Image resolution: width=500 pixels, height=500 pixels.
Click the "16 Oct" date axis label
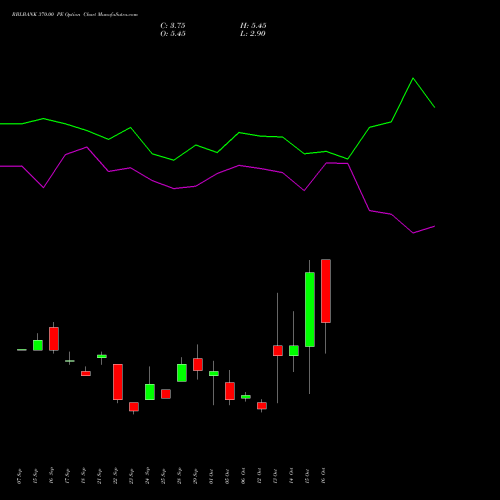click(x=323, y=476)
